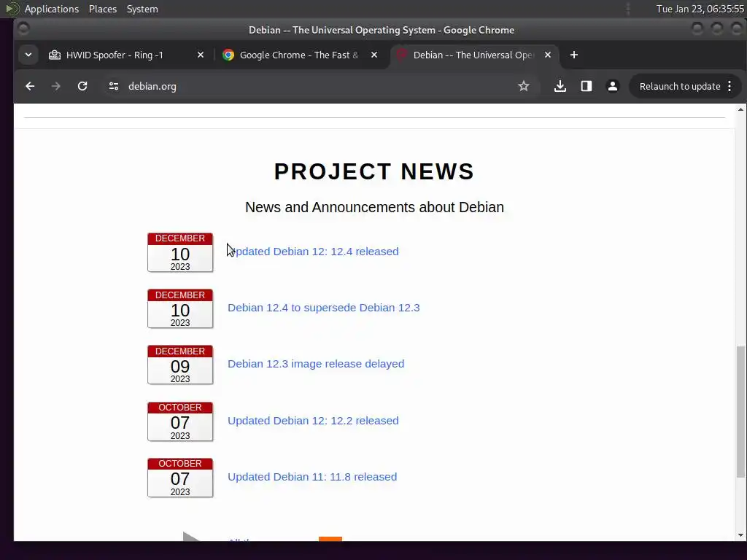Click calendar icon beside 12.4 to supersede
Screen dimensions: 747x560
(180, 308)
